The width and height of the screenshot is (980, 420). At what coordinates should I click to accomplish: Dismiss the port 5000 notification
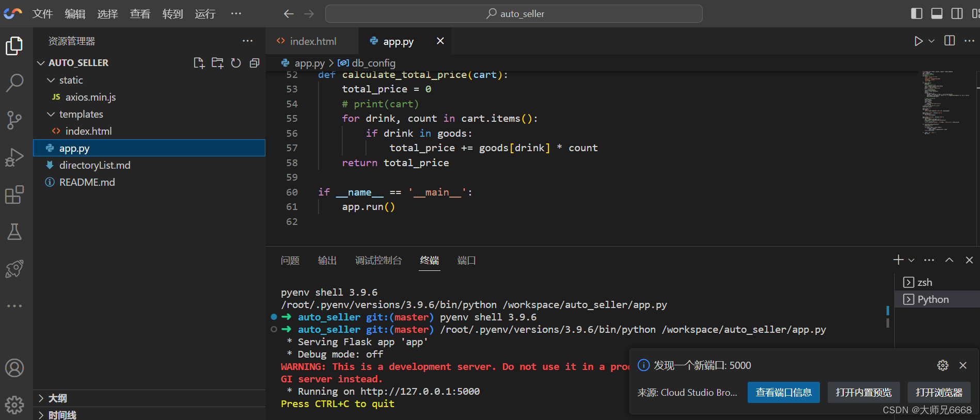(x=963, y=365)
